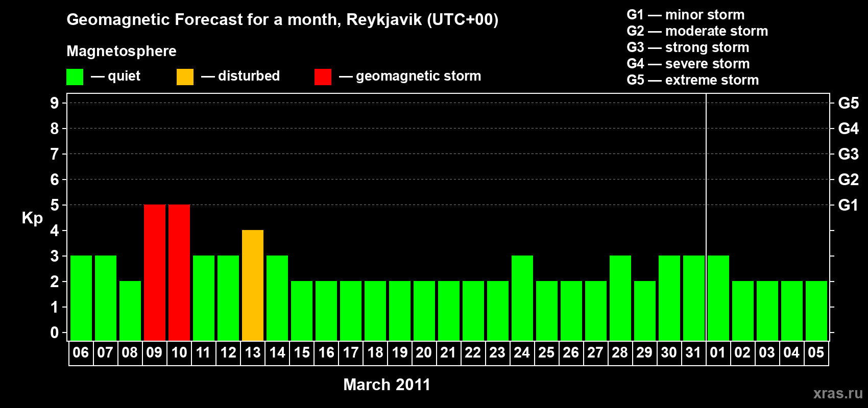868x408 pixels.
Task: Click the orange disturbed legend swatch
Action: [185, 77]
